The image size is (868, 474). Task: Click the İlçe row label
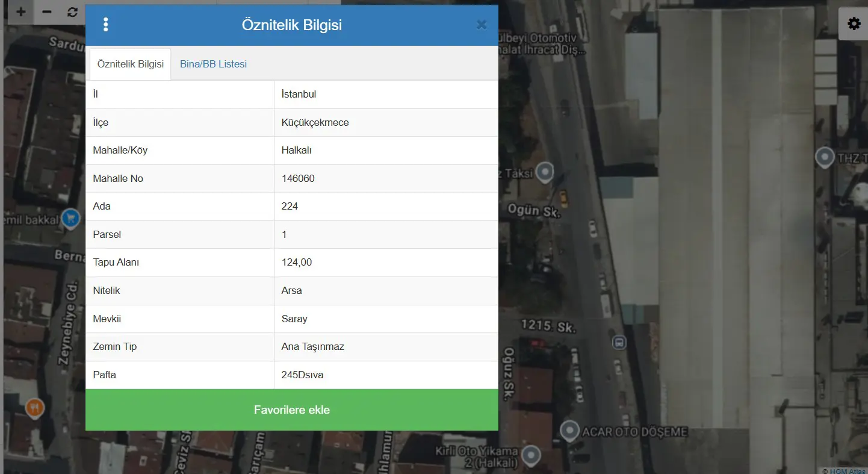pos(101,122)
